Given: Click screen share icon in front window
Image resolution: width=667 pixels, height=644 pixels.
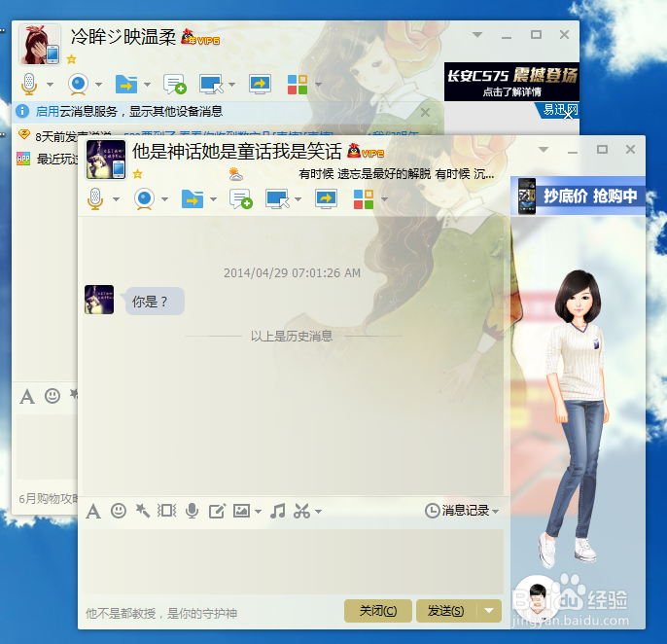Looking at the screenshot, I should point(326,198).
